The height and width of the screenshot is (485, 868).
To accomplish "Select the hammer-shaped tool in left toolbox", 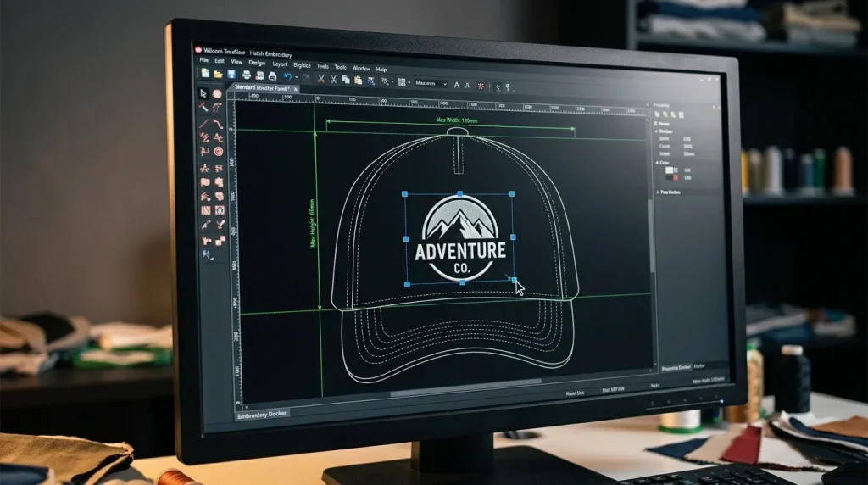I will coord(203,107).
